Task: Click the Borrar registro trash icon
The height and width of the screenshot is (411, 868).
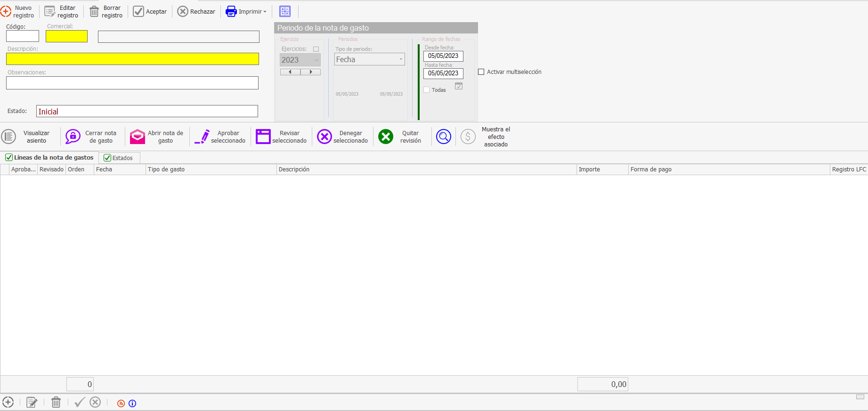Action: (94, 12)
